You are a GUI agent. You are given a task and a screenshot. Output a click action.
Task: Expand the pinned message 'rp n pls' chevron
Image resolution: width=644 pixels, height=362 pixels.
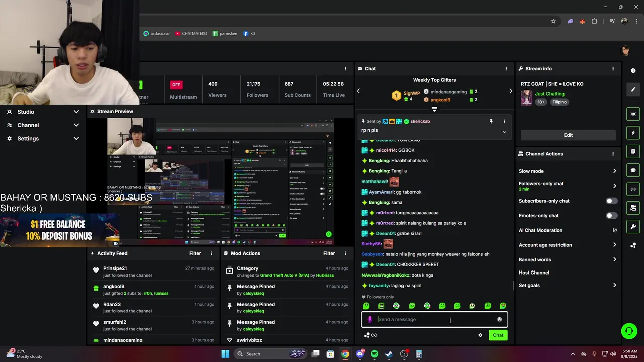tap(504, 132)
